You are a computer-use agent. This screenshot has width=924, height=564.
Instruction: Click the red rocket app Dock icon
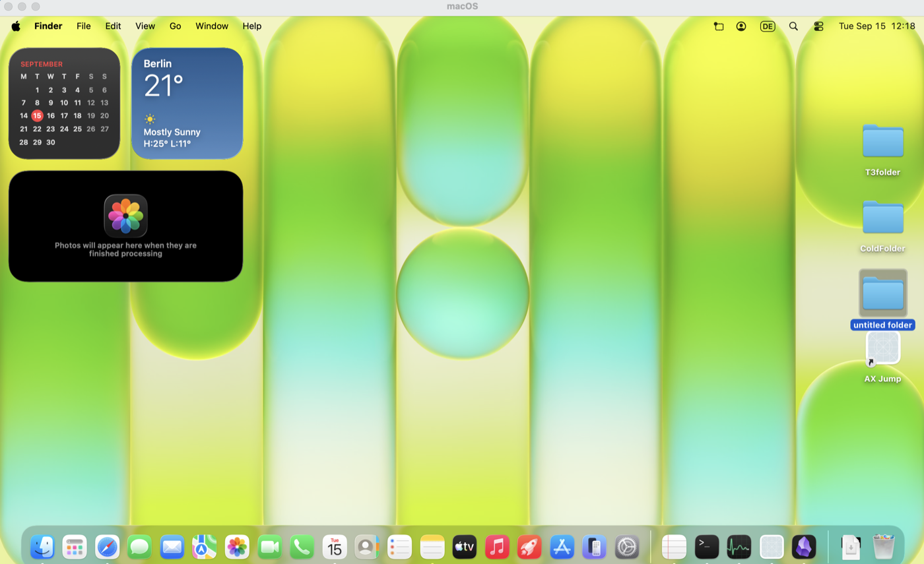(x=529, y=547)
